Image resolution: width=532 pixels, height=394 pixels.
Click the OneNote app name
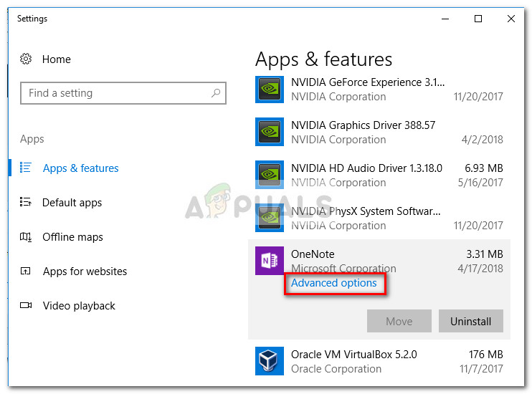click(x=313, y=254)
